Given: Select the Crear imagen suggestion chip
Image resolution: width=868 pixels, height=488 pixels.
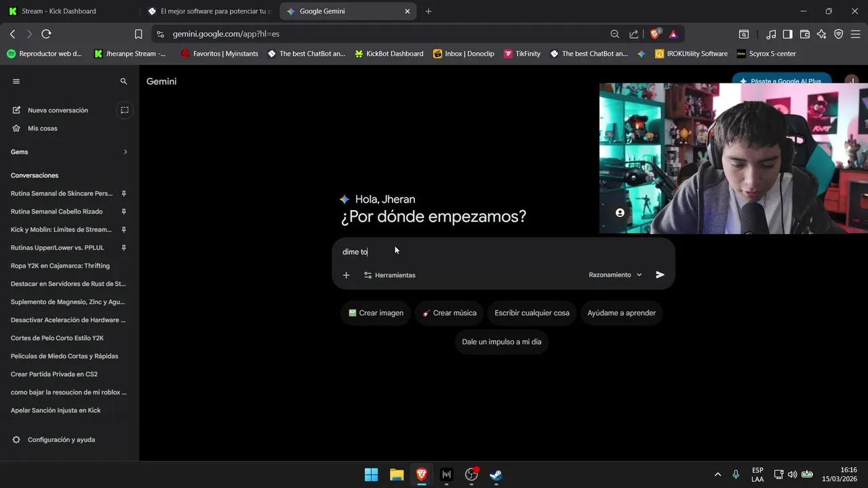Looking at the screenshot, I should (376, 312).
